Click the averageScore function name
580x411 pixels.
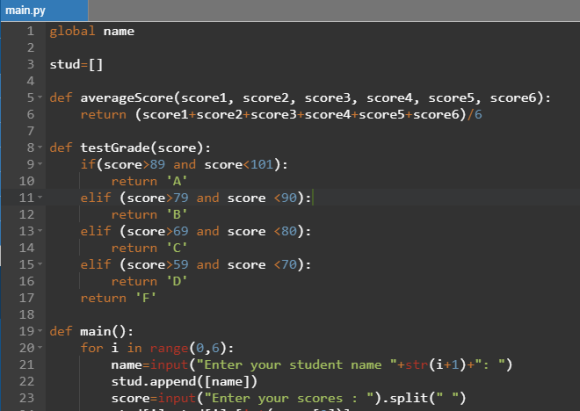click(x=127, y=98)
